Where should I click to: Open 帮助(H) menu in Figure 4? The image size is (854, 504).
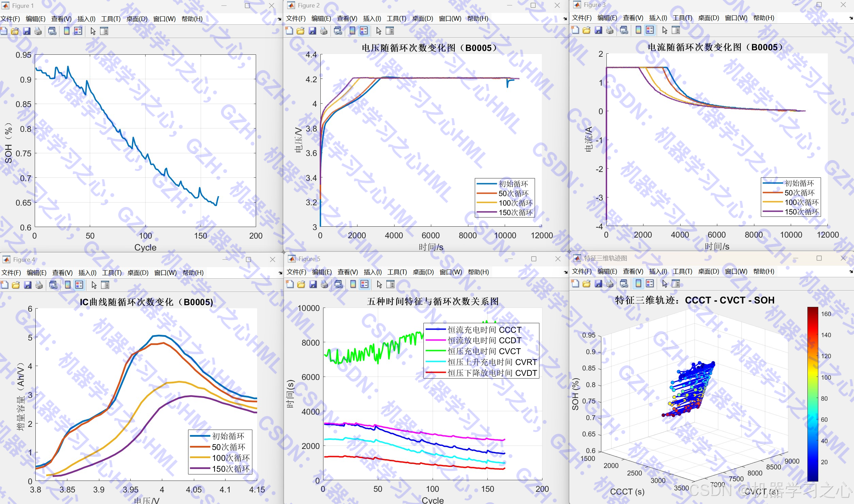coord(193,273)
